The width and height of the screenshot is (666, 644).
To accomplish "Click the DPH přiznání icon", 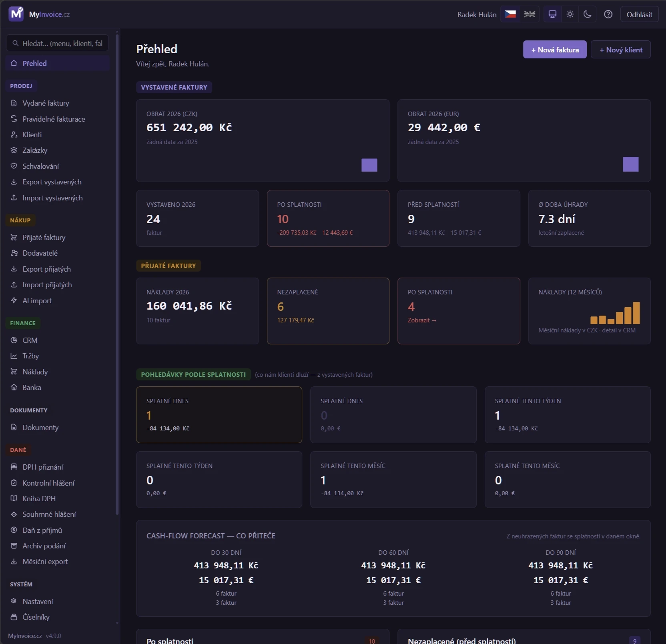I will click(14, 467).
